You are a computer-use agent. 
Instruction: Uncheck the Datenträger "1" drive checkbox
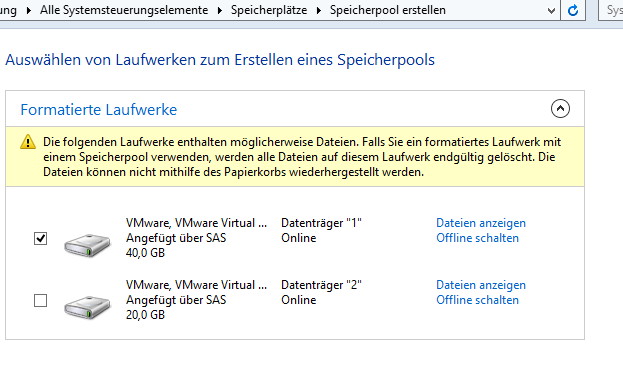[x=41, y=239]
